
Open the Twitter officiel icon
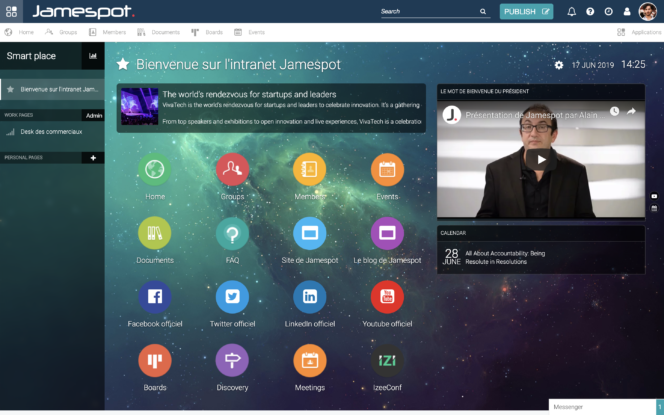232,298
